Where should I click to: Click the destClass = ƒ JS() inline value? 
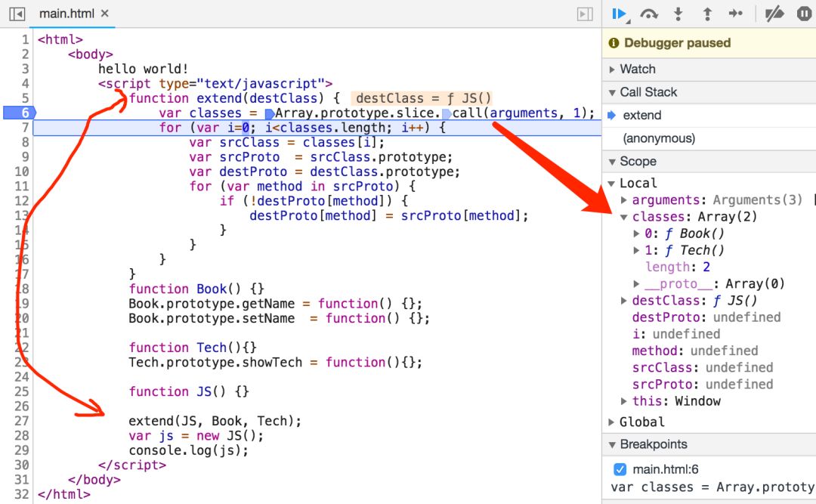click(422, 98)
